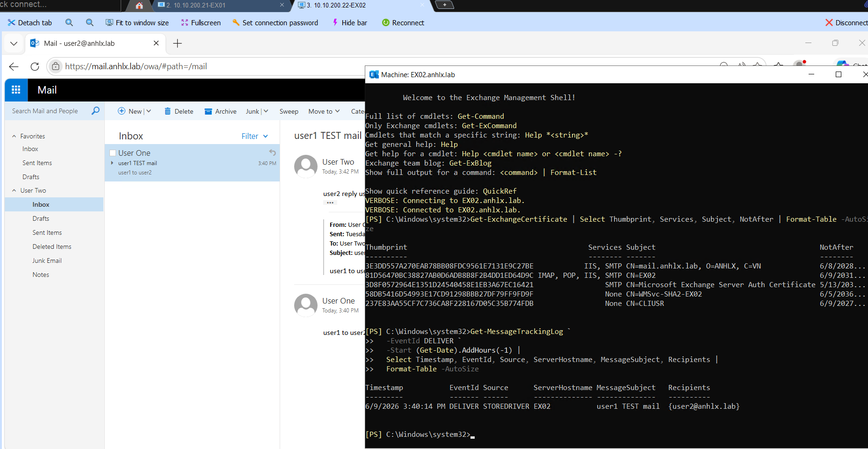Open a new browser tab
Screen dimensions: 868x449
coord(177,43)
